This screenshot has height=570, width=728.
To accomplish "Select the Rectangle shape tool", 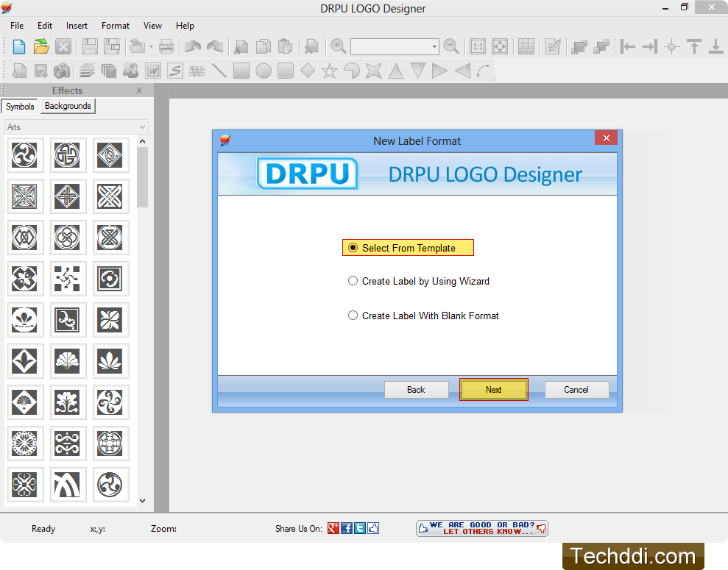I will tap(241, 71).
